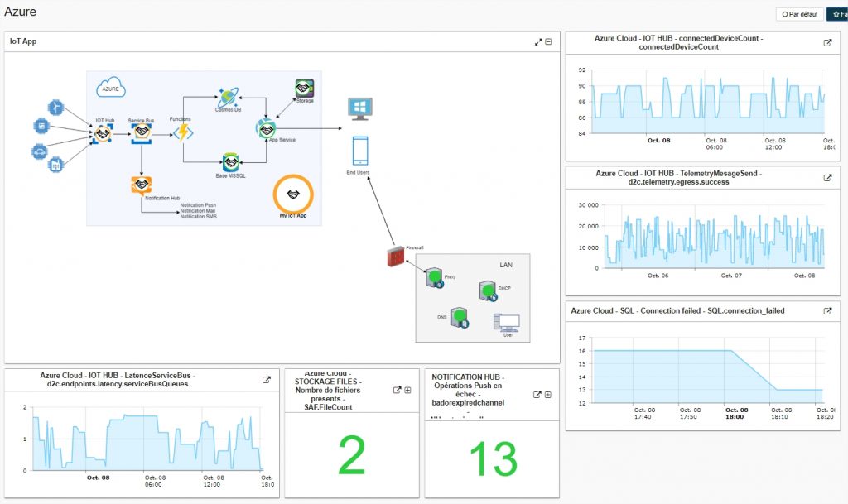Viewport: 848px width, 504px height.
Task: Click the STOCKAGE FILES value 2
Action: pyautogui.click(x=351, y=455)
